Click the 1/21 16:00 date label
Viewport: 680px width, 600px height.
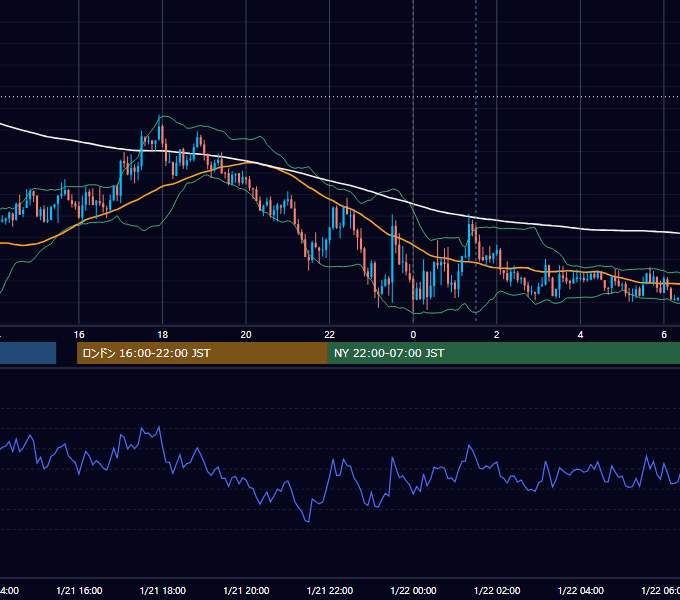pos(79,590)
